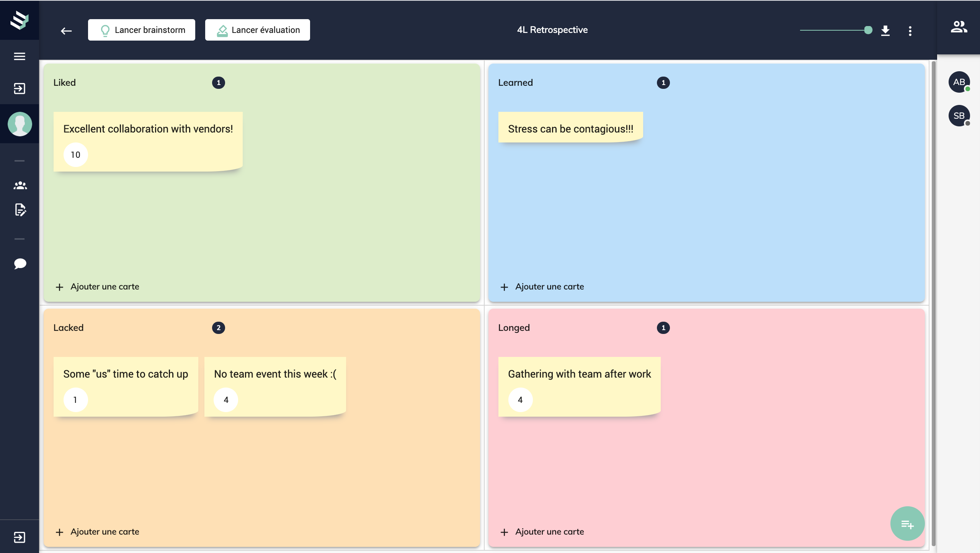Click the AB participant avatar
The height and width of the screenshot is (553, 980).
(959, 82)
